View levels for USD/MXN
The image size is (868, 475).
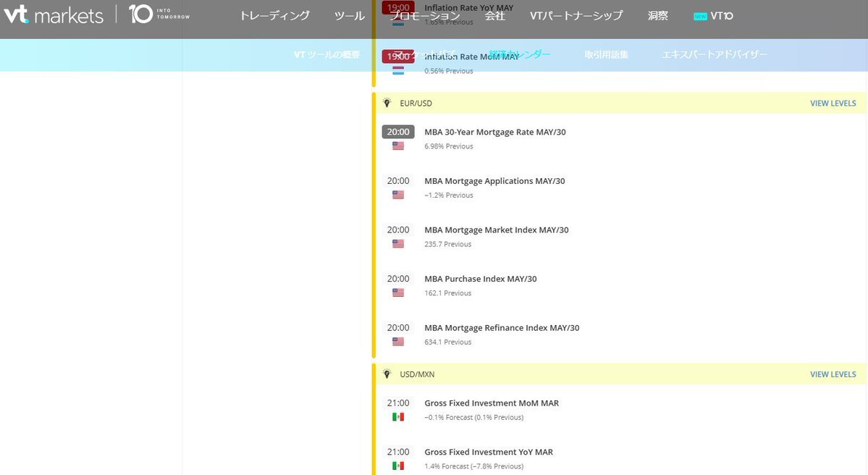pos(833,374)
